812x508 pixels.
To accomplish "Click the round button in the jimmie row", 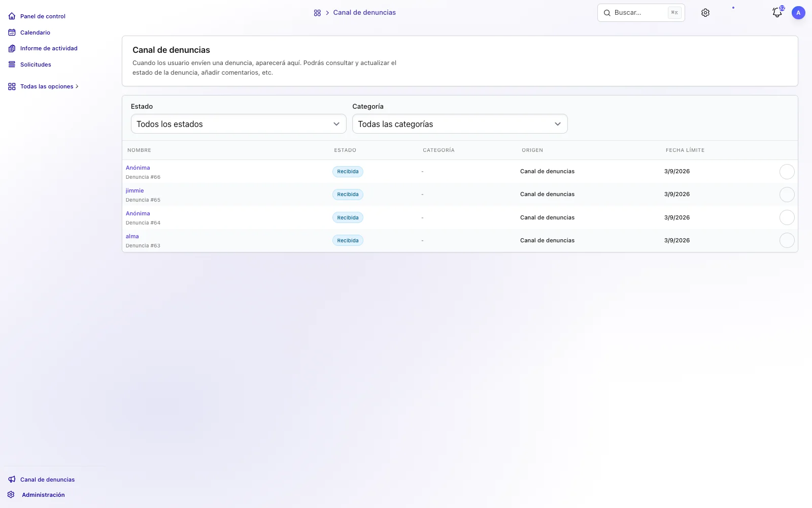I will pos(787,195).
